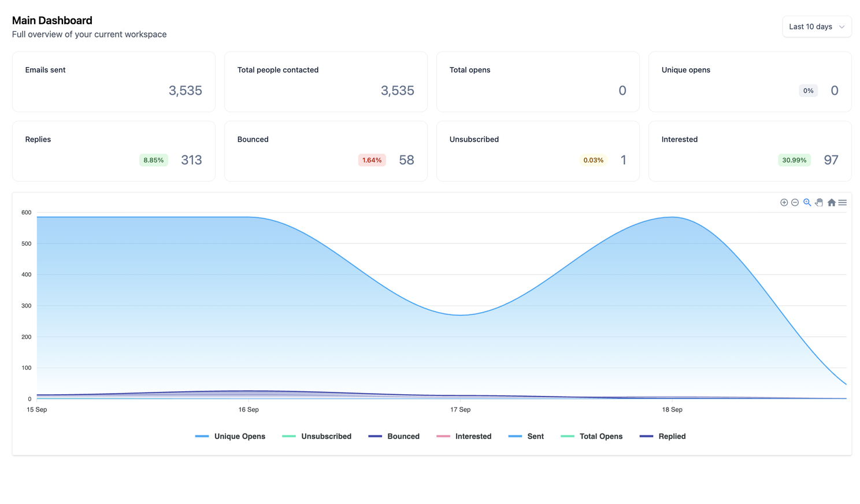The height and width of the screenshot is (504, 860).
Task: Click the 600 y-axis label
Action: point(26,213)
